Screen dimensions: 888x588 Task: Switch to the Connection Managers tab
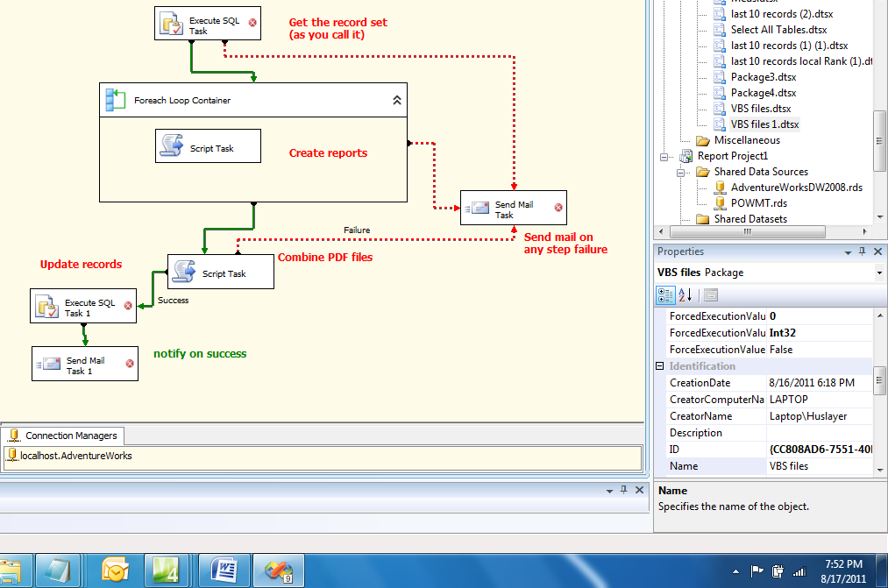(x=63, y=436)
